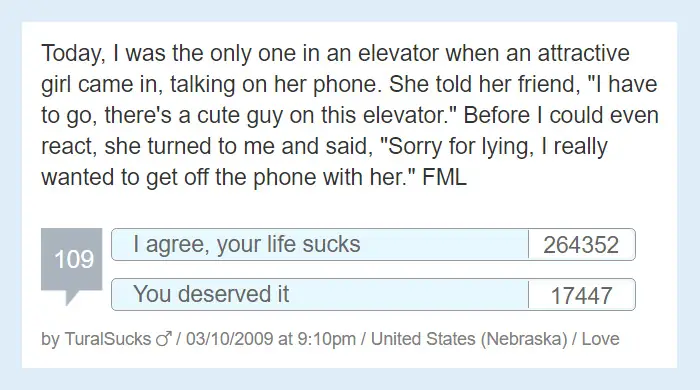Image resolution: width=700 pixels, height=390 pixels.
Task: Click the comment bubble's pointed tail
Action: click(72, 298)
